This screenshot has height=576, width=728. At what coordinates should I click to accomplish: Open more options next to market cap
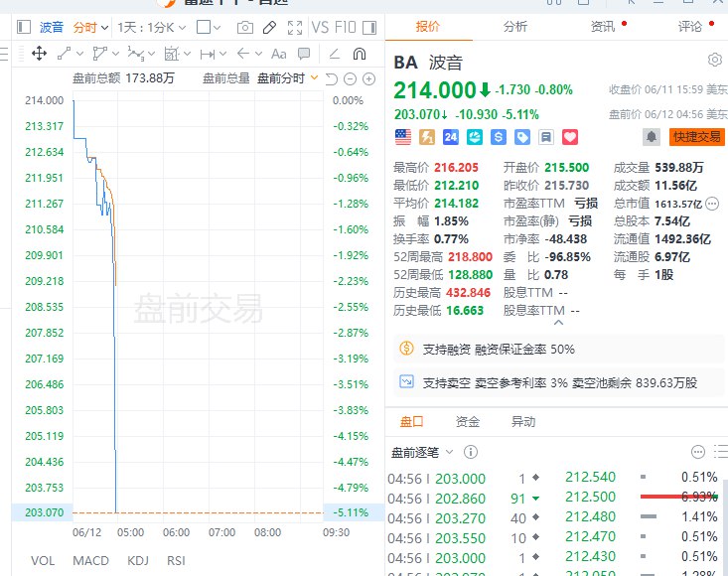(712, 204)
